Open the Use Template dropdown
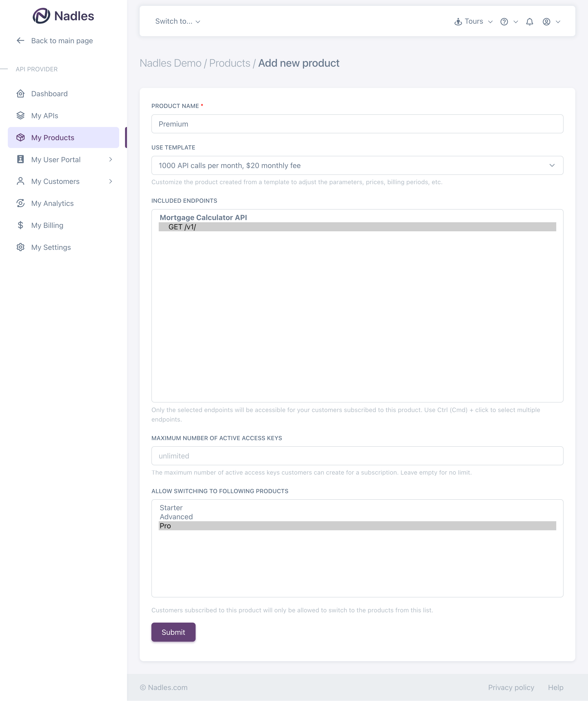This screenshot has height=701, width=588. [x=357, y=166]
